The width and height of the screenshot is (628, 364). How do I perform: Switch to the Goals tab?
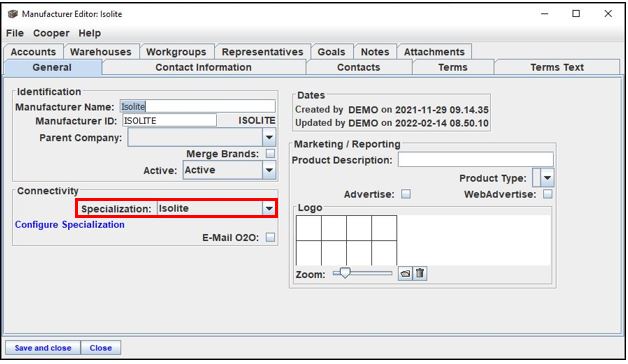coord(331,52)
